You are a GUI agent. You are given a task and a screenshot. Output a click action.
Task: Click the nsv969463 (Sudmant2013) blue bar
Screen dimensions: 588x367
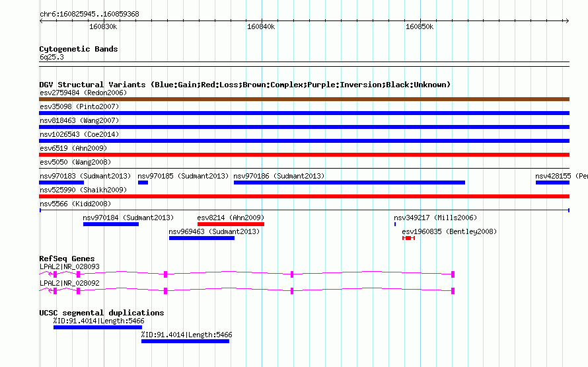(202, 238)
